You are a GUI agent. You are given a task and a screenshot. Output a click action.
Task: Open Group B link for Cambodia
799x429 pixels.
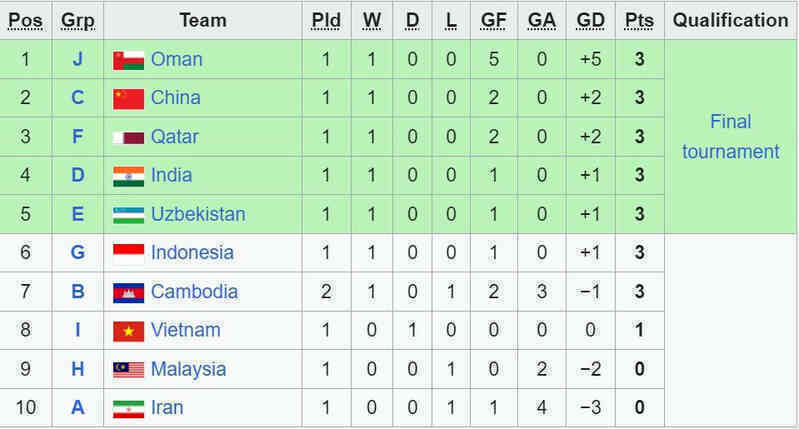click(77, 291)
